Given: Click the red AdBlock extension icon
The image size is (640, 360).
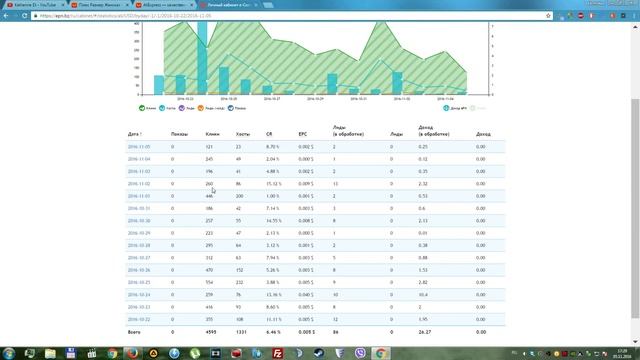Looking at the screenshot, I should [x=581, y=16].
